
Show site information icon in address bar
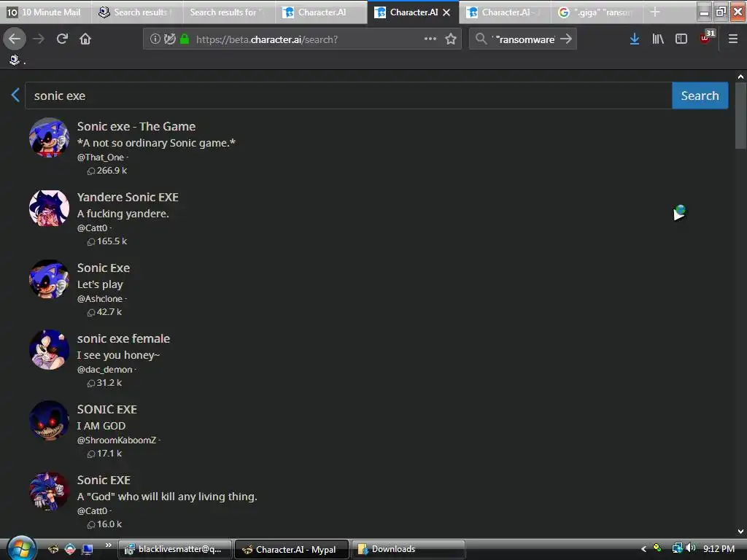tap(155, 39)
